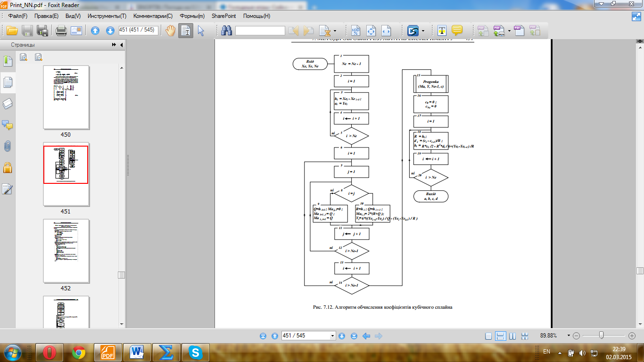
Task: Go to next page via toolbar down arrow
Action: point(110,31)
